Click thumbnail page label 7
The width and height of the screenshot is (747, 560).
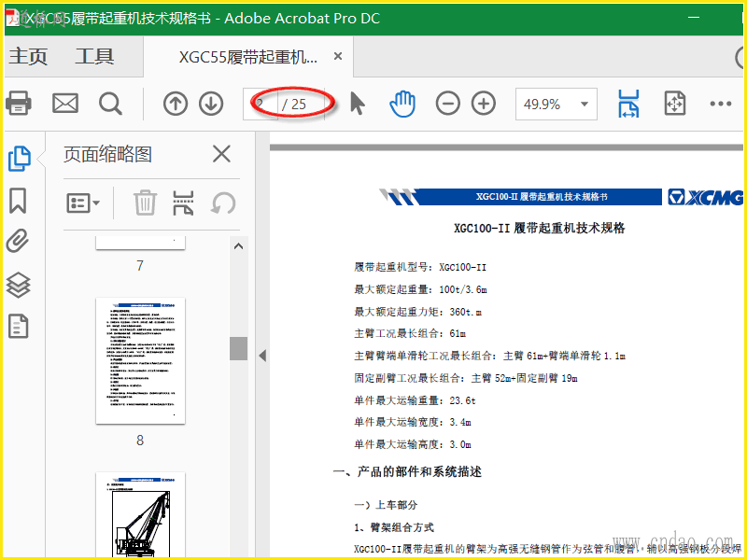(x=139, y=265)
